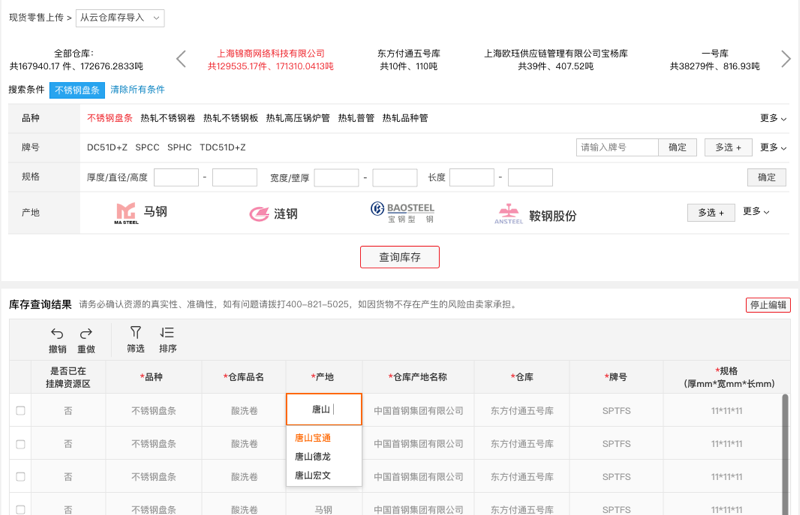
Task: Click 多选+ in the 牌号 row
Action: pos(728,147)
